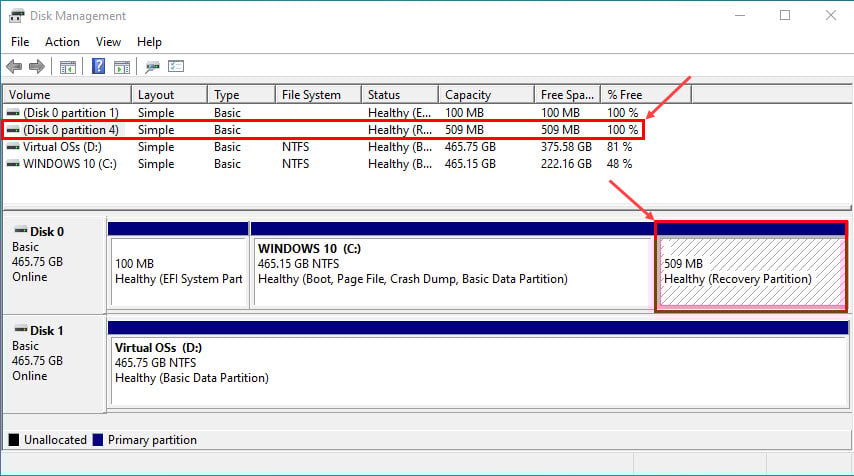Click the blue Primary partition legend swatch

click(97, 440)
